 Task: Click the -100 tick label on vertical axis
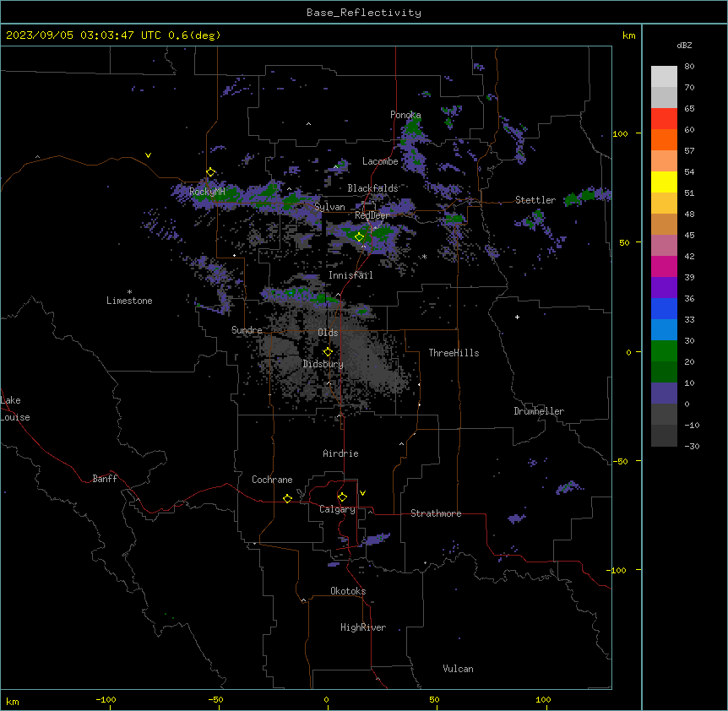[617, 570]
